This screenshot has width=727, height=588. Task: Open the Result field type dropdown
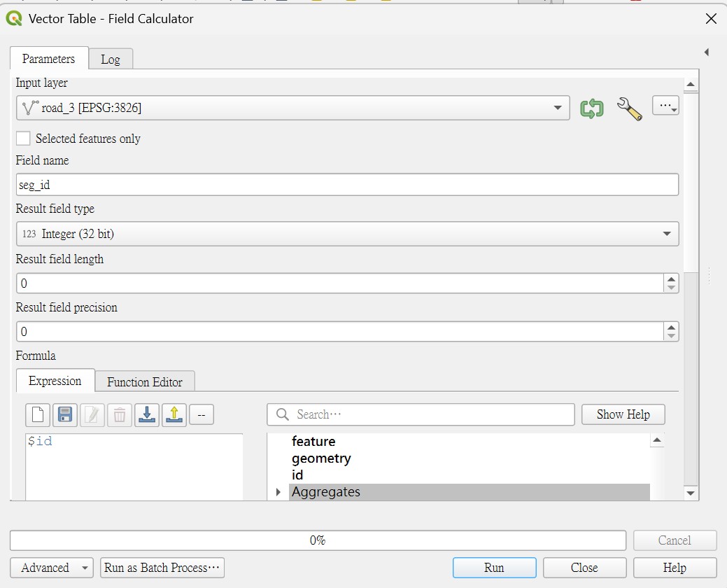click(347, 234)
